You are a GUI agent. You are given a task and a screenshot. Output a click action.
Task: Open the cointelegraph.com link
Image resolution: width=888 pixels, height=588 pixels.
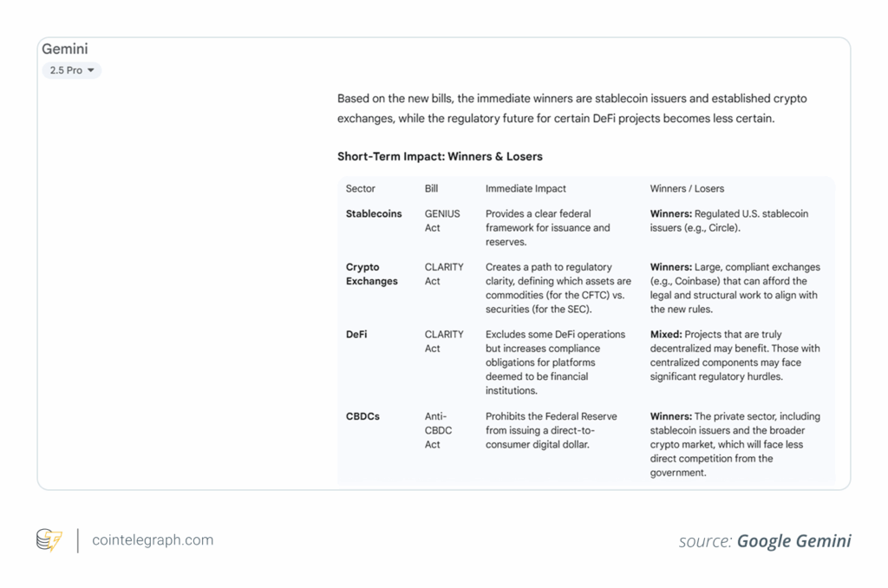pos(153,540)
